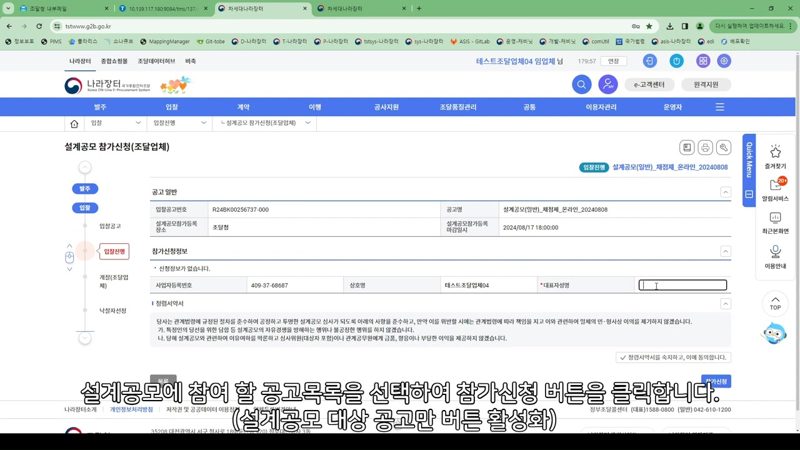Click the print icon

pyautogui.click(x=705, y=147)
